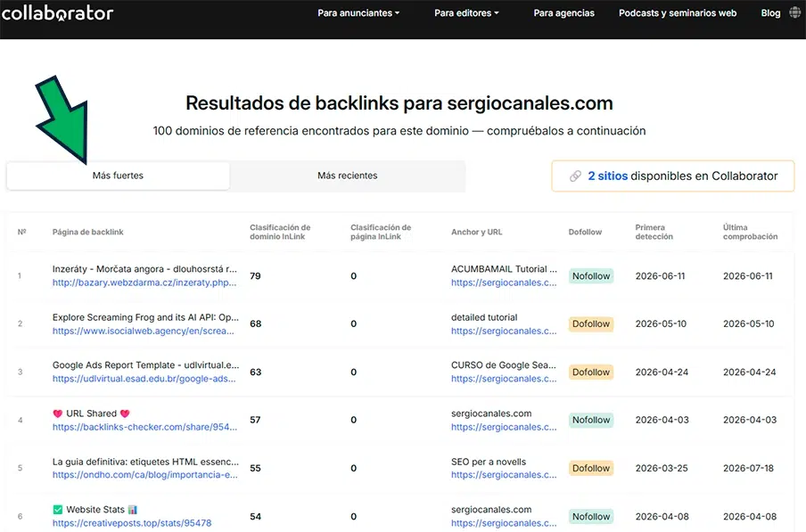This screenshot has width=806, height=532.
Task: Open target URL under SEO per a novells
Action: point(504,474)
